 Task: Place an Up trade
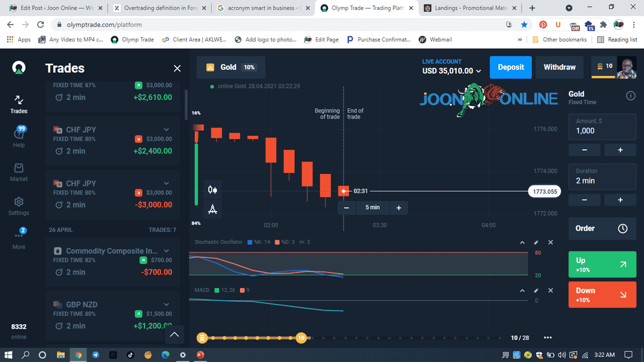point(602,264)
